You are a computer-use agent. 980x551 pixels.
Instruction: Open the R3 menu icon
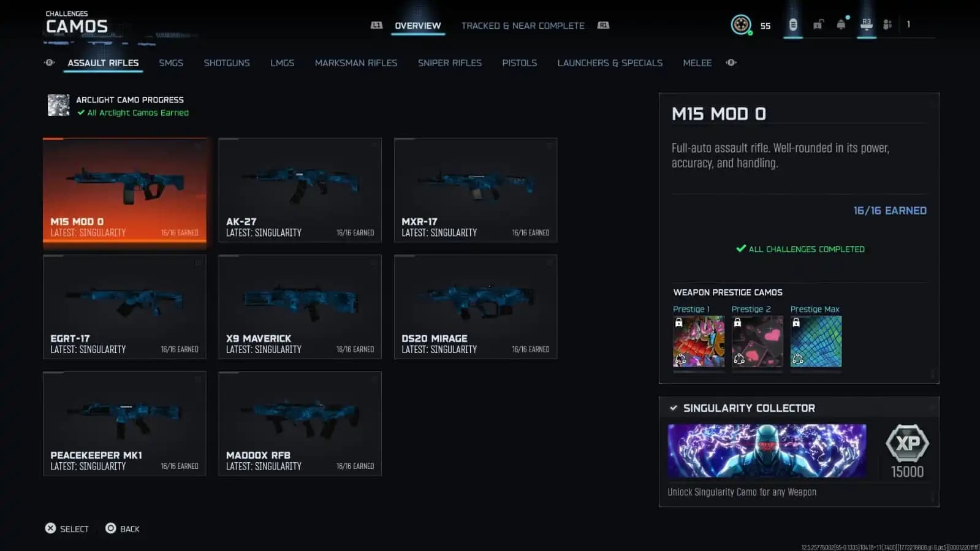click(x=866, y=25)
